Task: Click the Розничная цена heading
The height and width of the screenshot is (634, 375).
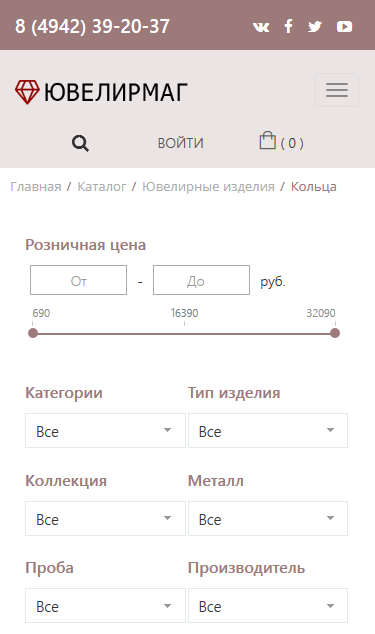Action: click(85, 245)
